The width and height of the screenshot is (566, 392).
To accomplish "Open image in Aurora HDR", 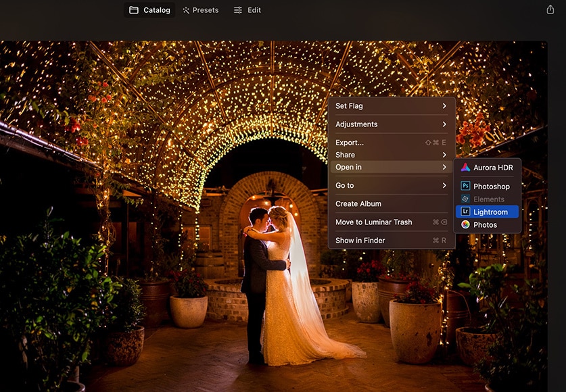I will pyautogui.click(x=487, y=168).
